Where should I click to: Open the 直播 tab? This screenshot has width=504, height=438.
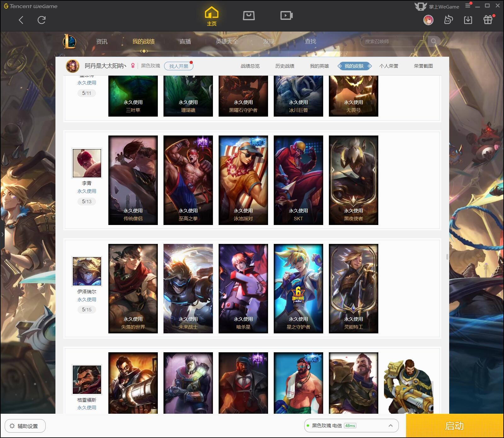click(x=185, y=41)
